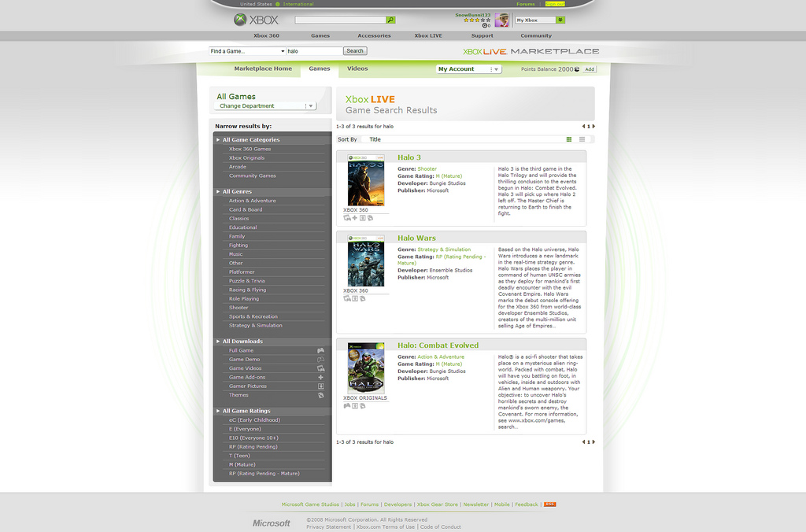The width and height of the screenshot is (806, 532).
Task: Click the green magnifier search icon
Action: tap(390, 20)
